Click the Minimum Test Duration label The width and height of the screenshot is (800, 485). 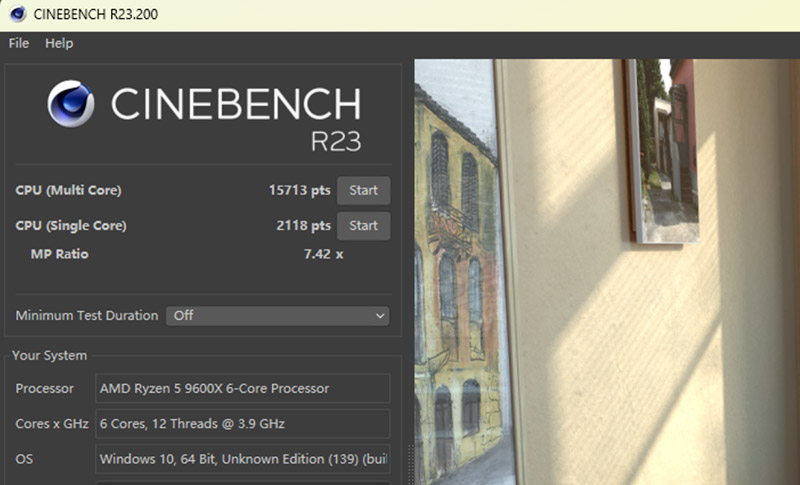tap(87, 316)
